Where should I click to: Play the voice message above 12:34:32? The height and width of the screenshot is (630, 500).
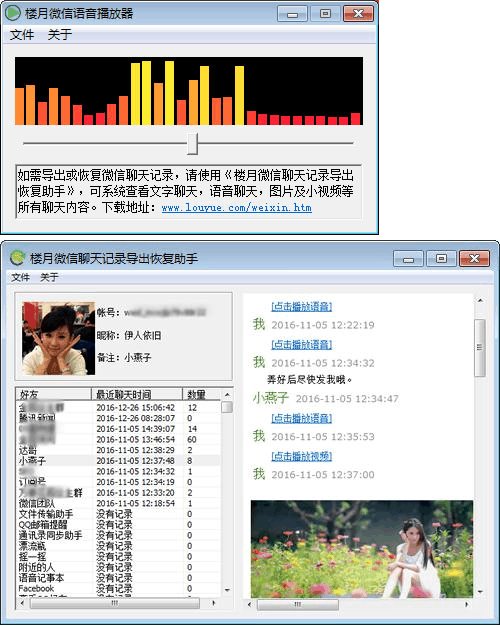301,344
